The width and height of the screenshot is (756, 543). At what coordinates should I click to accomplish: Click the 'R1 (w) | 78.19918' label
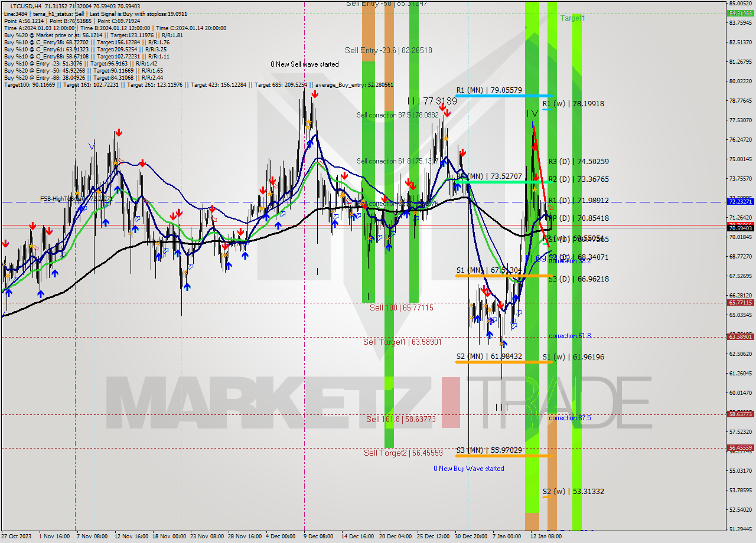click(573, 104)
